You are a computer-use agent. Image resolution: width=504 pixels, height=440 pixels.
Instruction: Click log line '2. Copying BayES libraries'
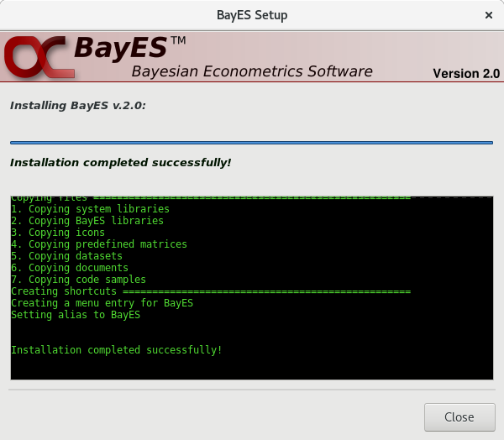click(87, 221)
